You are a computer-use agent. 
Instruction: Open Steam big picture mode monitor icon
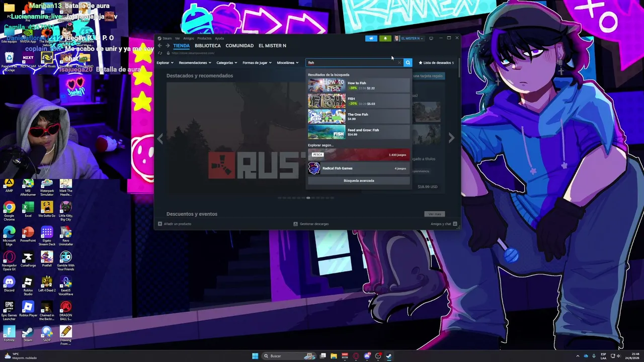coord(431,38)
